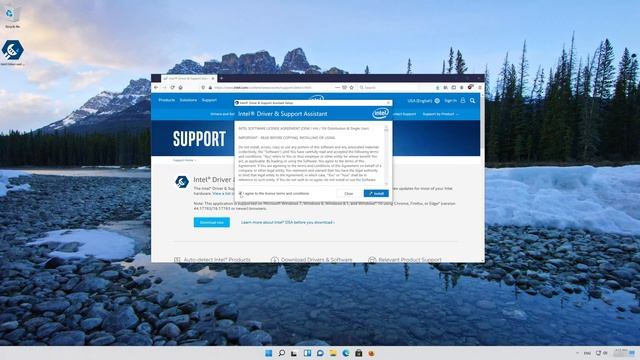Viewport: 640px width, 360px height.
Task: Open the taskbar Chat icon
Action: 320,353
